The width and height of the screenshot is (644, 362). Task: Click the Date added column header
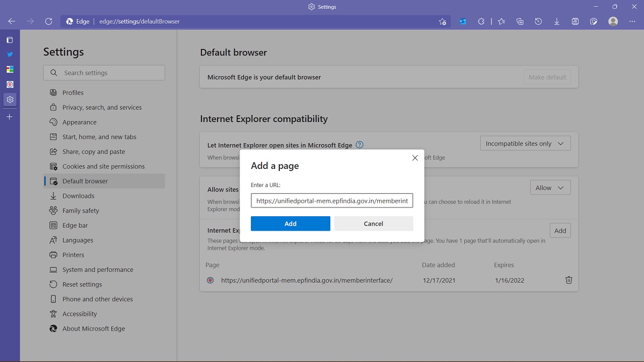coord(438,265)
